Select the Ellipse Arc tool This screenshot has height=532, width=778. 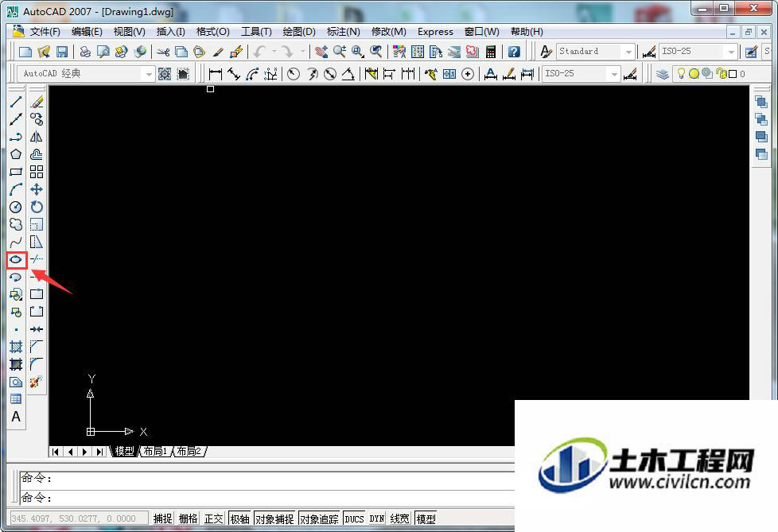(x=16, y=277)
